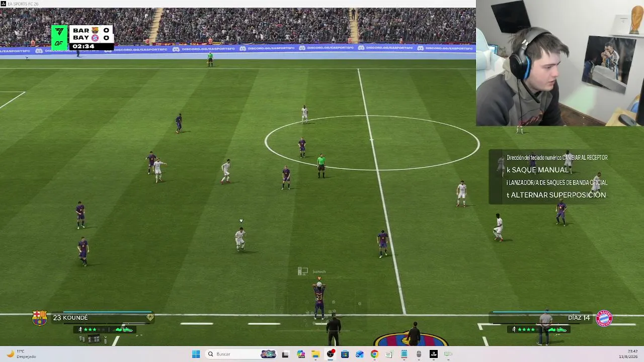
Task: Click the Barcelona crest in the scoreboard
Action: pos(95,31)
